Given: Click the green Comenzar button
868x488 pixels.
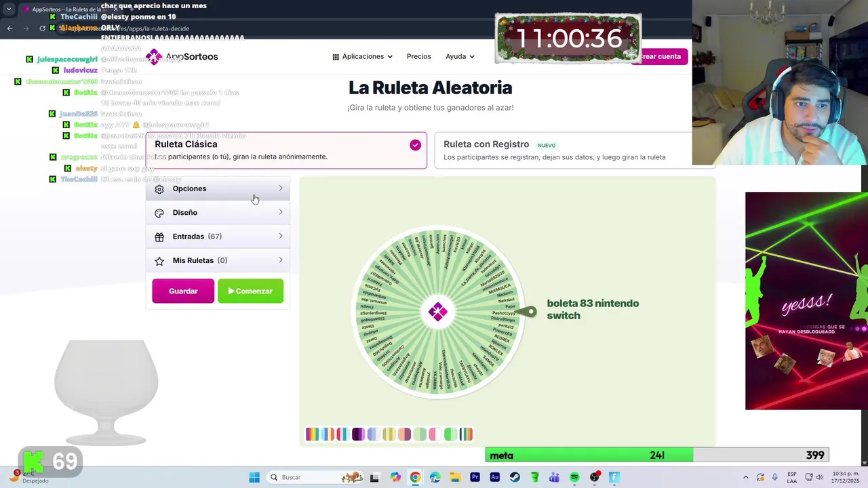Looking at the screenshot, I should [x=250, y=291].
